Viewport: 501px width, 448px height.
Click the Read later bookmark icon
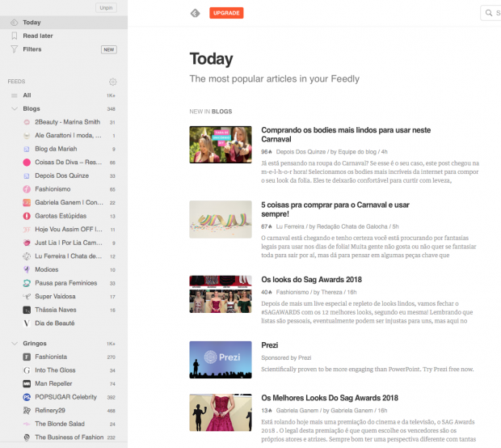pos(14,36)
